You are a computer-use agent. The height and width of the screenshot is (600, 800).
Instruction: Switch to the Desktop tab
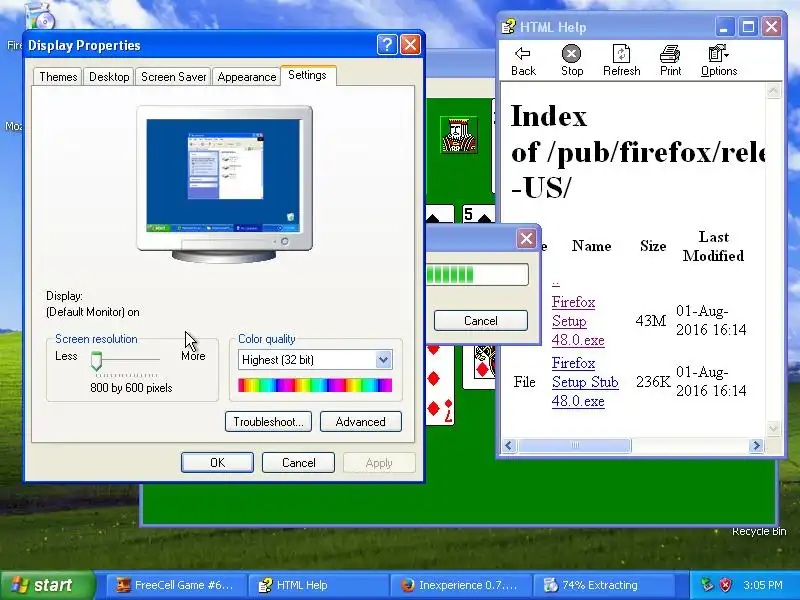[109, 77]
